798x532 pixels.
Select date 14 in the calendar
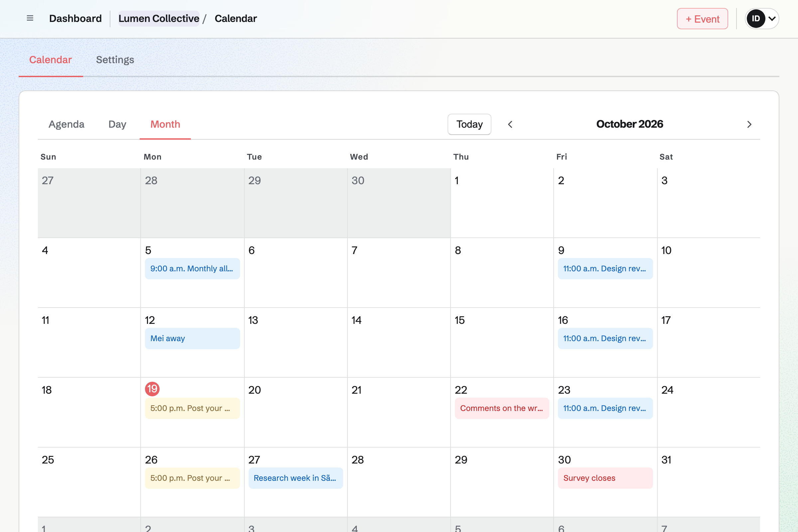coord(356,320)
